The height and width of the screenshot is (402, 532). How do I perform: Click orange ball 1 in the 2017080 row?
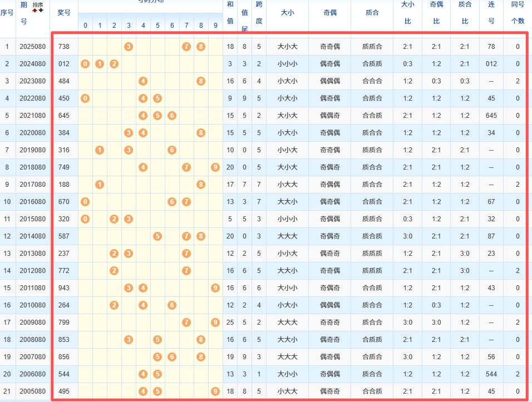coord(100,185)
